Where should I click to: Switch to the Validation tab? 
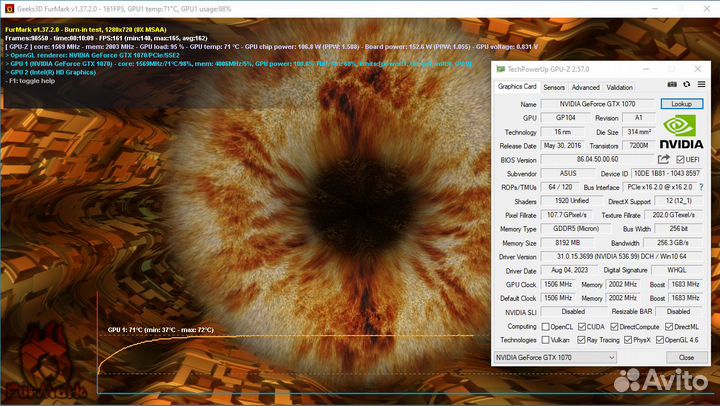pyautogui.click(x=619, y=87)
